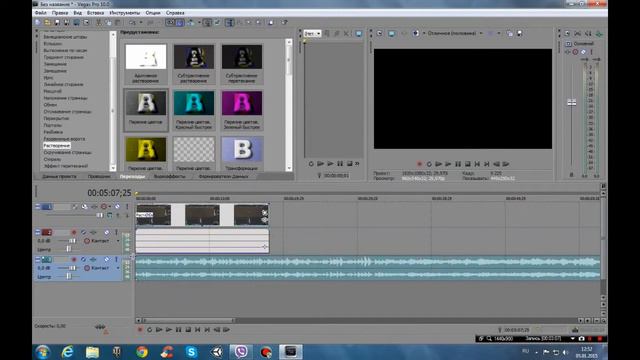
Task: Switch to the Данные проекта tab
Action: [x=59, y=176]
